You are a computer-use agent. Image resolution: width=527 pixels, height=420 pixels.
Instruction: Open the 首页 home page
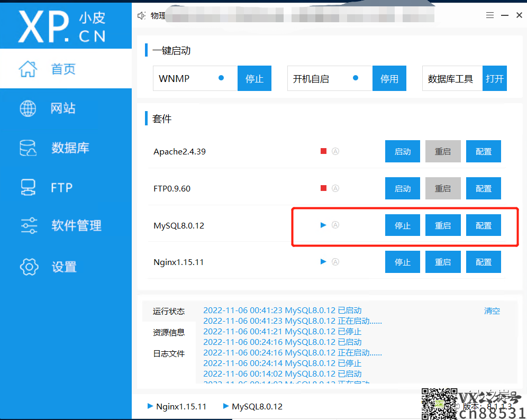click(x=66, y=69)
